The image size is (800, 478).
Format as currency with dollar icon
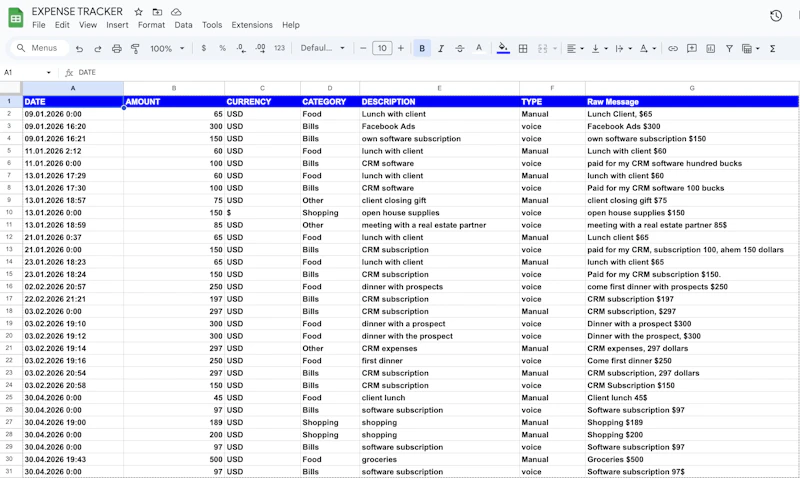tap(204, 48)
